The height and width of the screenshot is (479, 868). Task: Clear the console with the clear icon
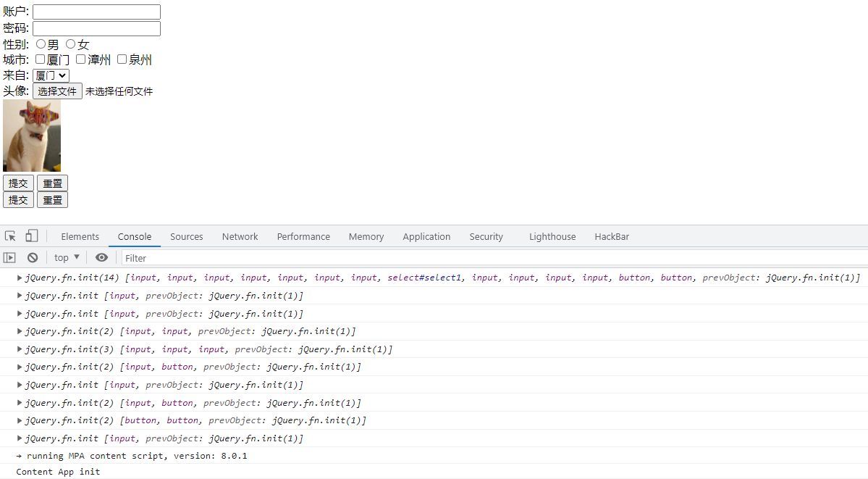33,257
